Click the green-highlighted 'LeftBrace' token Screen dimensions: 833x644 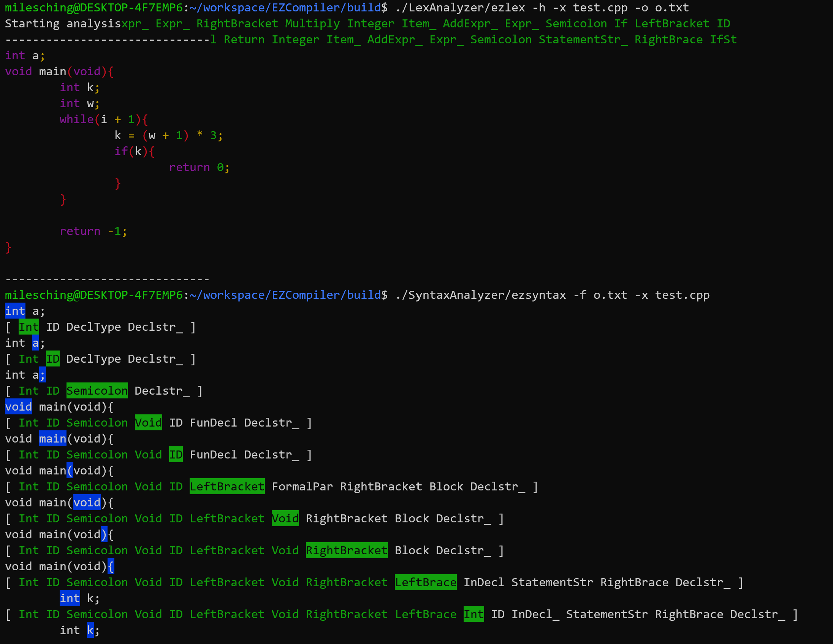pos(425,582)
